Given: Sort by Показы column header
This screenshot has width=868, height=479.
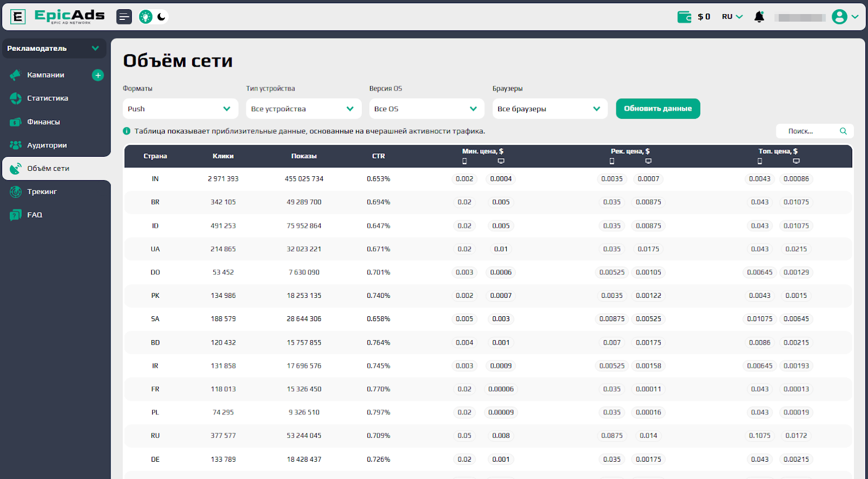Looking at the screenshot, I should tap(304, 156).
